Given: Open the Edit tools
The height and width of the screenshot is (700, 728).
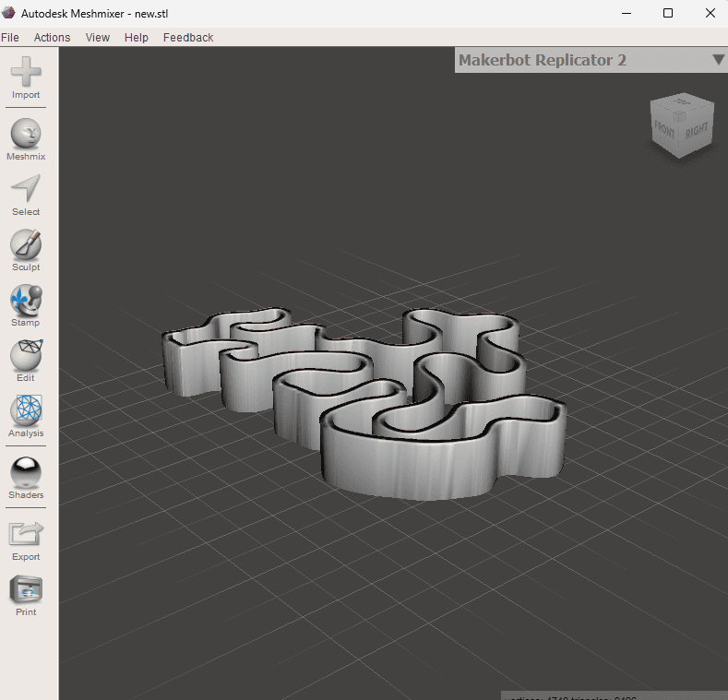Looking at the screenshot, I should (x=26, y=361).
